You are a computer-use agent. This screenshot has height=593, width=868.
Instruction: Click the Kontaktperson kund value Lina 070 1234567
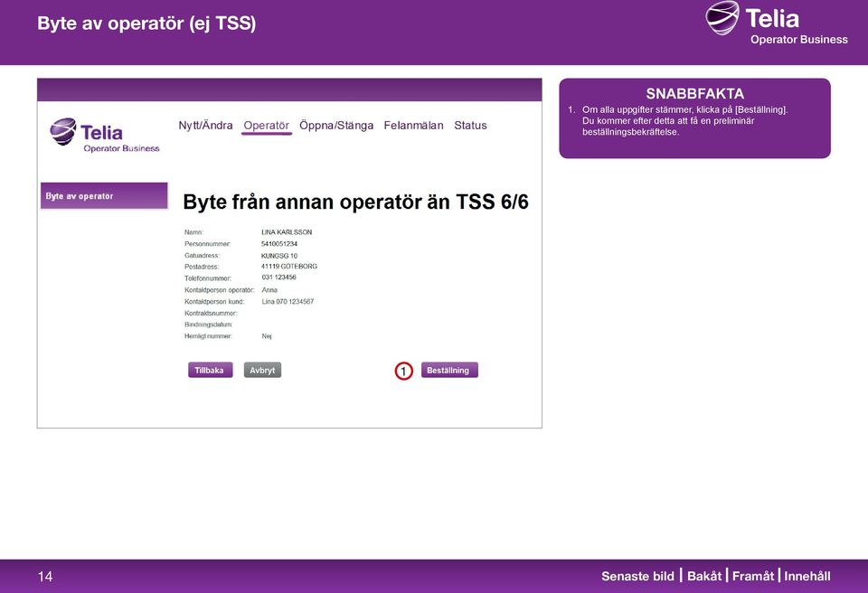point(288,302)
